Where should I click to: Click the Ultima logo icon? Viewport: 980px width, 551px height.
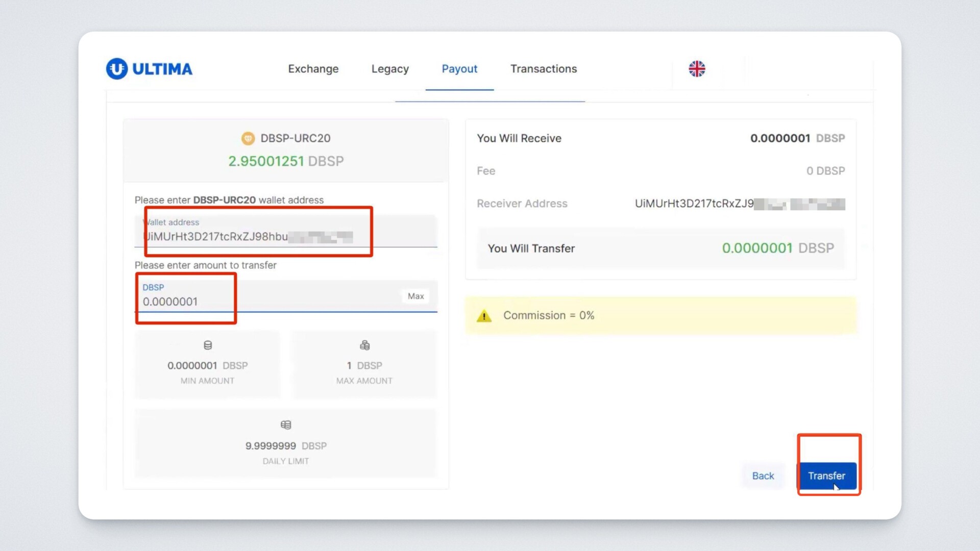click(x=116, y=69)
